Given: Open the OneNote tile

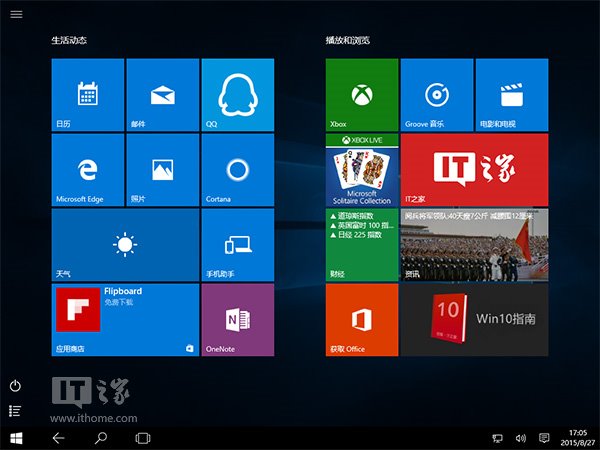Looking at the screenshot, I should point(237,319).
